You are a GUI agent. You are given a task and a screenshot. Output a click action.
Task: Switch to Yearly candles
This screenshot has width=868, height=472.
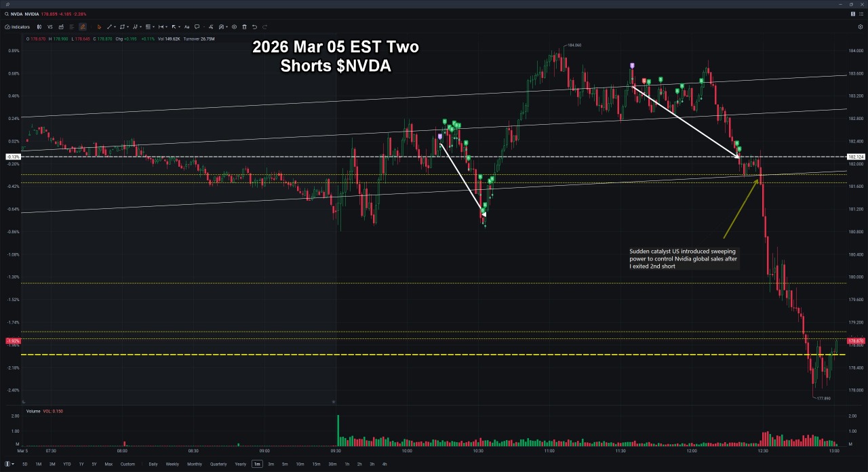[x=241, y=464]
